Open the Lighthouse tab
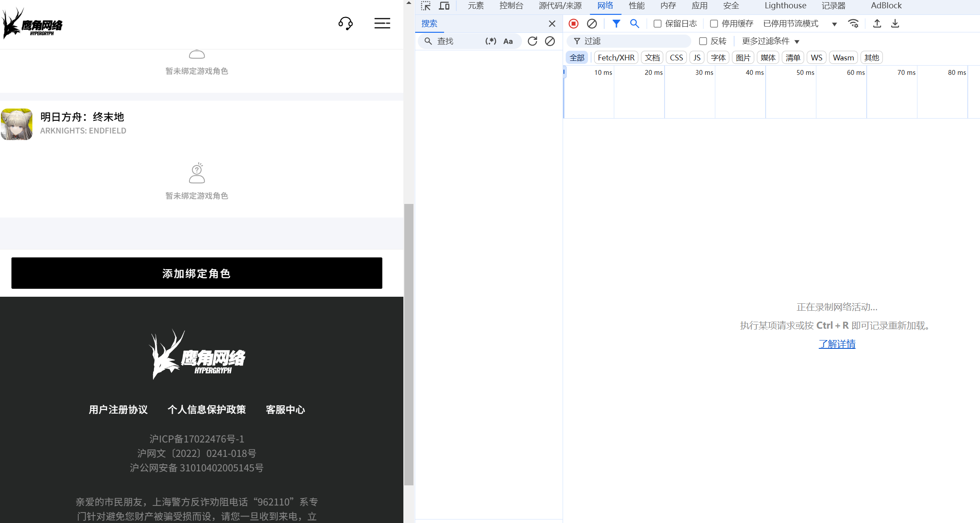The width and height of the screenshot is (980, 523). pos(785,6)
